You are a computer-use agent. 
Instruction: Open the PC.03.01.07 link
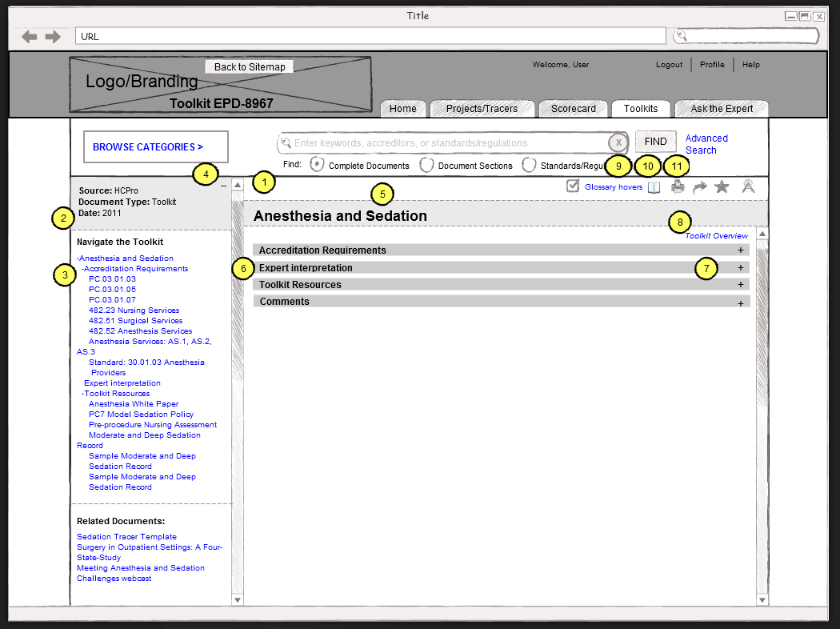coord(112,300)
